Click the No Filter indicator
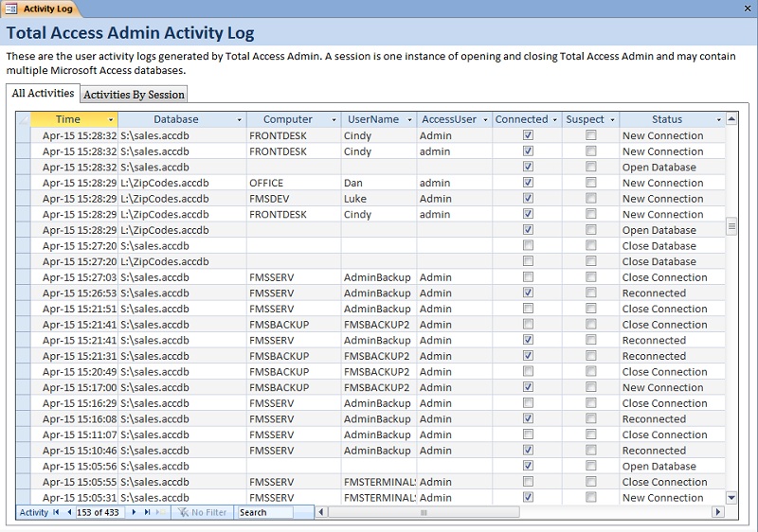Image resolution: width=758 pixels, height=532 pixels. (202, 512)
